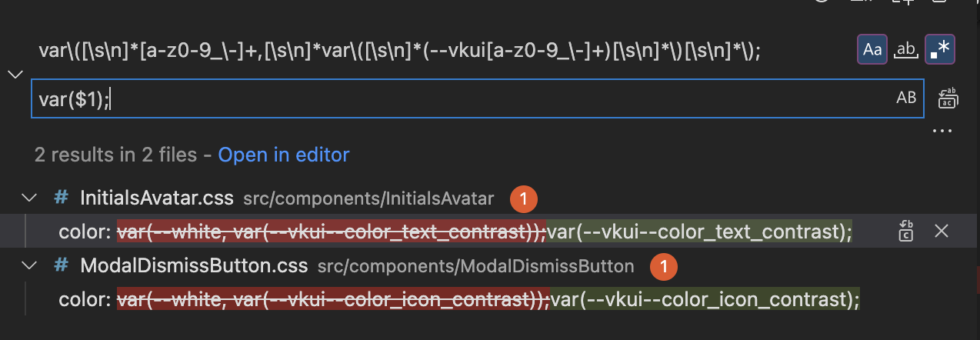
Task: Select the InitialsAvatar.css file entry
Action: (156, 198)
